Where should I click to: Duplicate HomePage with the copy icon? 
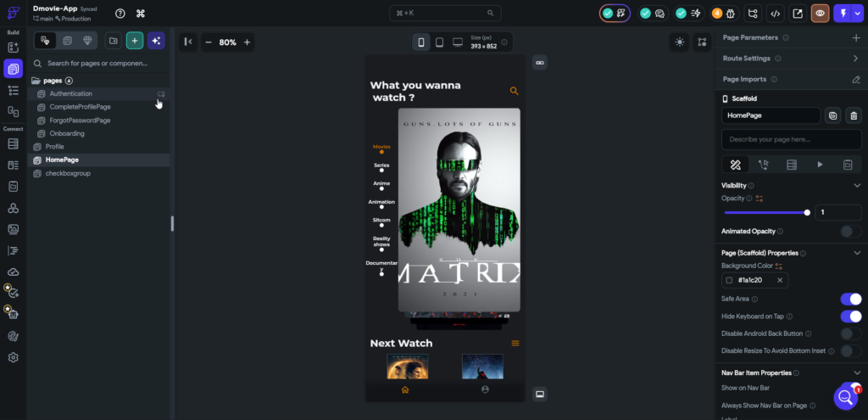[832, 115]
